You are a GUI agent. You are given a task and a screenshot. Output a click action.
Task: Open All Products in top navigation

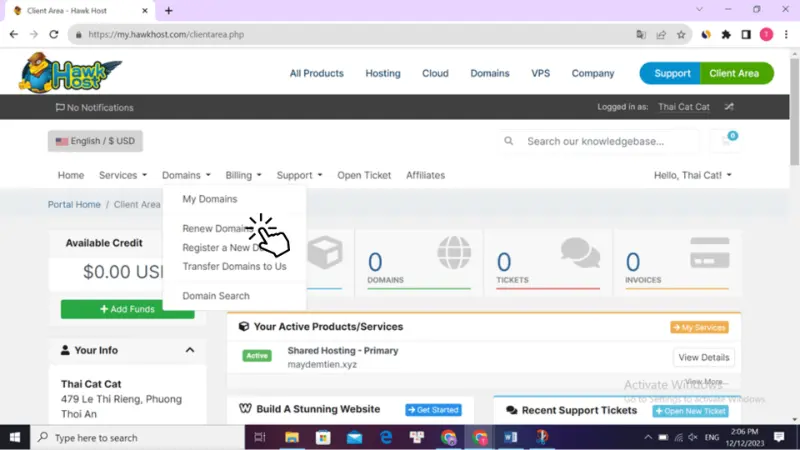tap(317, 73)
